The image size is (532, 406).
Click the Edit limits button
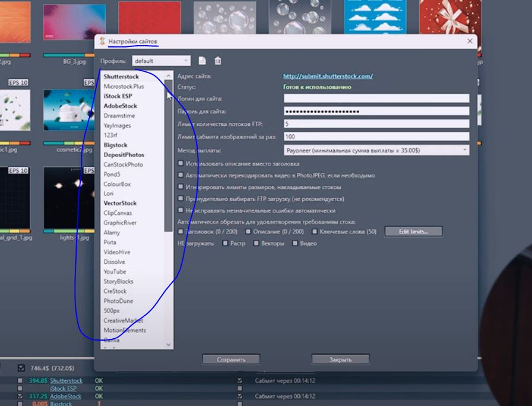pyautogui.click(x=413, y=231)
